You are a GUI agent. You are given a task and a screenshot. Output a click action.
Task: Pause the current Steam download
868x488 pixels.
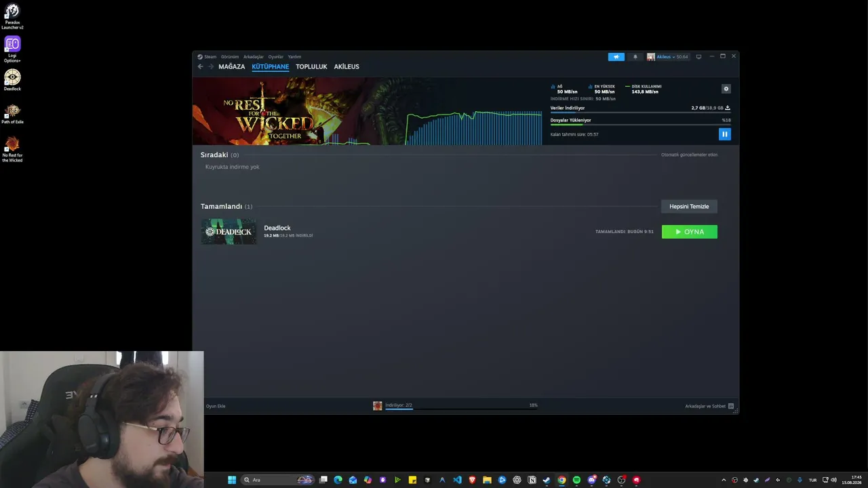pyautogui.click(x=724, y=134)
